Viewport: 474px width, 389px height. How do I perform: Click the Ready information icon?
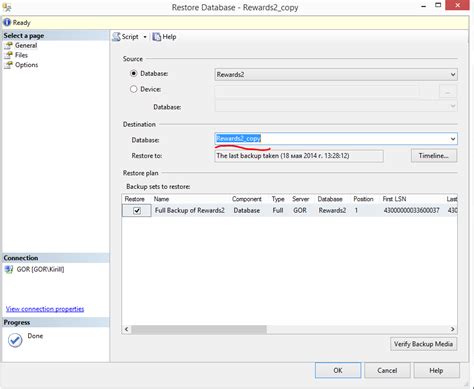[x=7, y=22]
